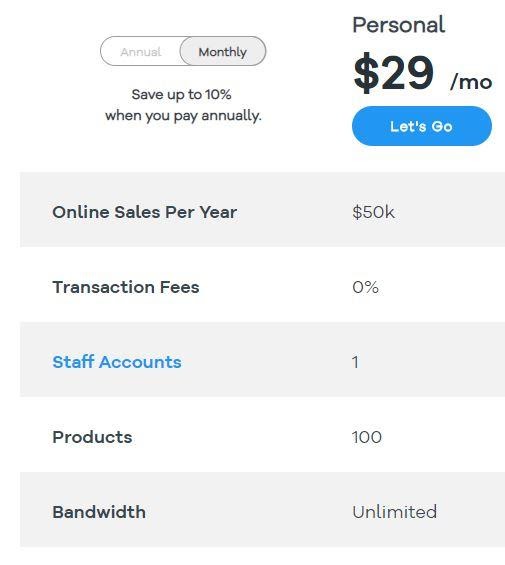
Task: Click the Personal plan heading
Action: pyautogui.click(x=399, y=25)
